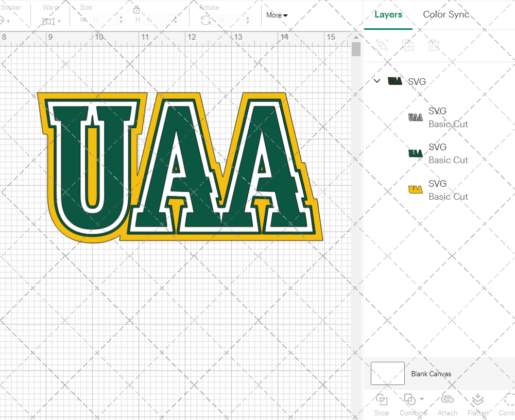Open the More dropdown menu

[x=277, y=15]
